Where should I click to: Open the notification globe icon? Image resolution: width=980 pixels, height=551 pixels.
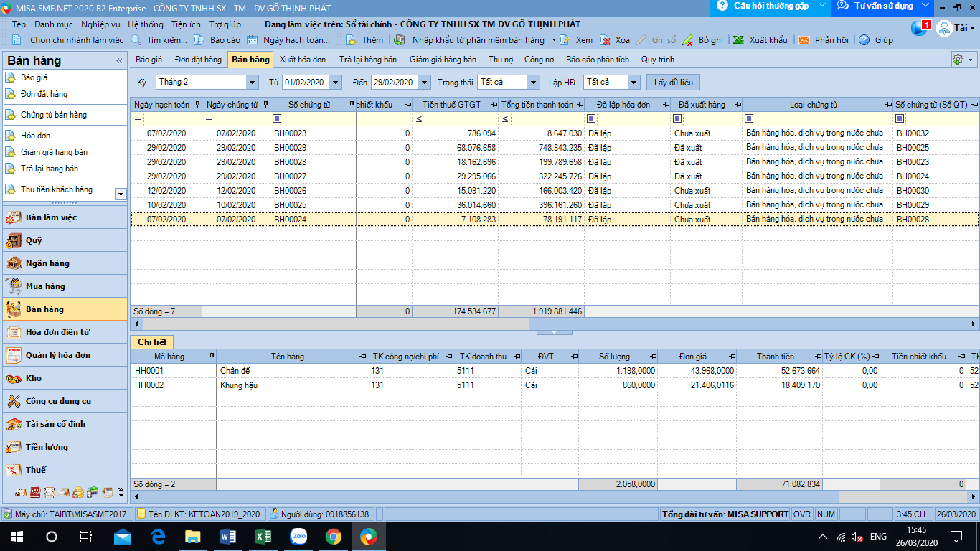(x=918, y=28)
